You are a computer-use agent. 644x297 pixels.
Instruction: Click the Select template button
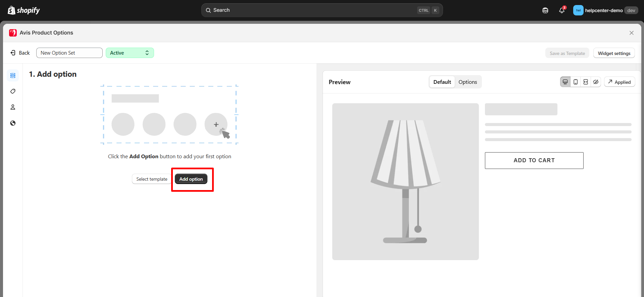[152, 179]
